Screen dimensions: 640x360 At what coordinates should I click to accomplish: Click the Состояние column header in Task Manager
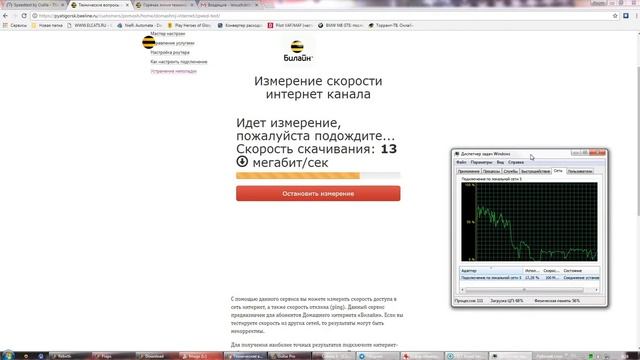[x=580, y=271]
